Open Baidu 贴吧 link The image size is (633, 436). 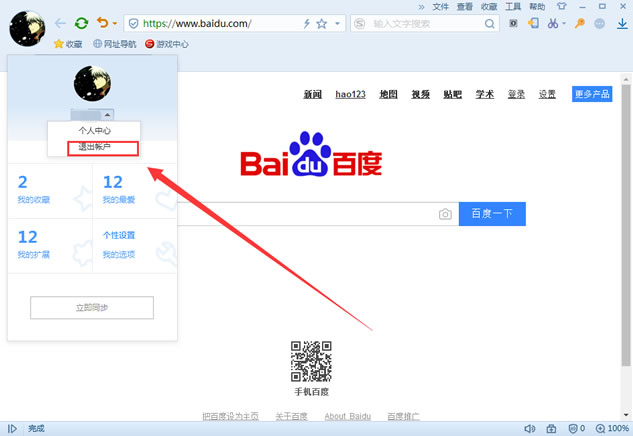[x=453, y=94]
